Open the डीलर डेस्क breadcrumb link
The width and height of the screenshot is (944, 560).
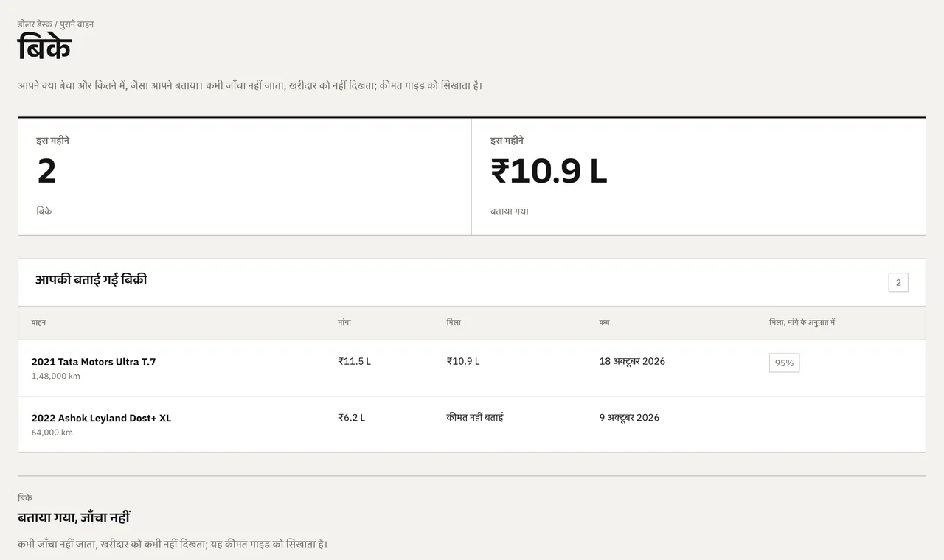35,24
